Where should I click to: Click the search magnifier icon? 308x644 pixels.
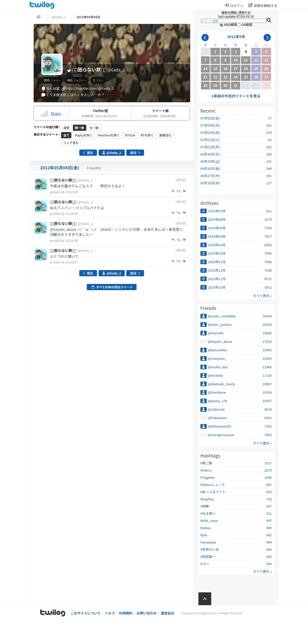[x=269, y=20]
